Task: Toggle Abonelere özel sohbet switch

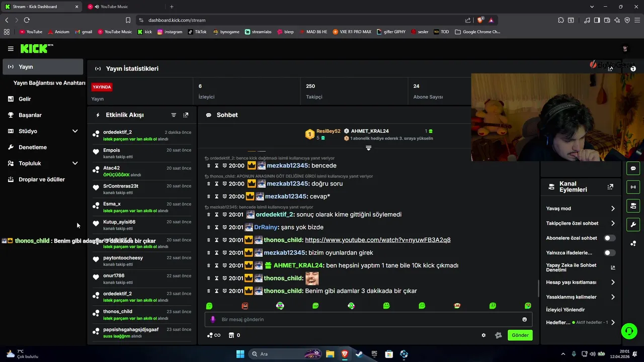Action: coord(610,238)
